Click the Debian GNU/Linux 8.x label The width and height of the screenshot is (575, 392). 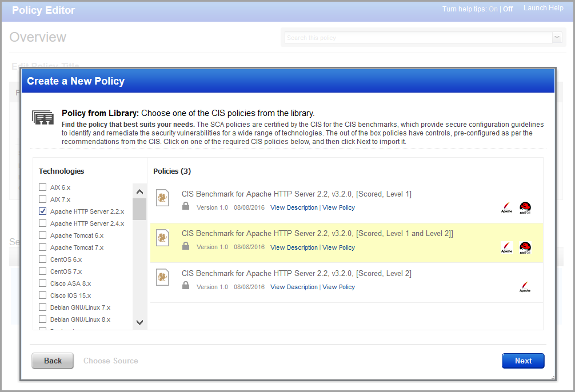pyautogui.click(x=80, y=319)
